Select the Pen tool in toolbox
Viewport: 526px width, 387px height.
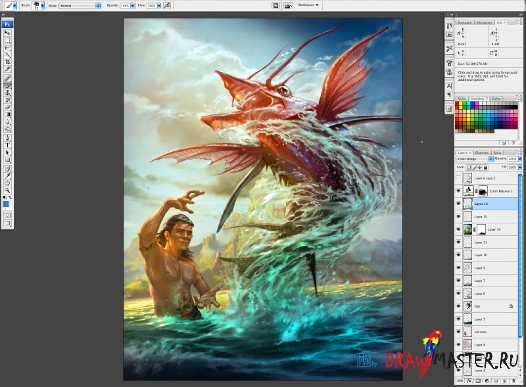[7, 137]
